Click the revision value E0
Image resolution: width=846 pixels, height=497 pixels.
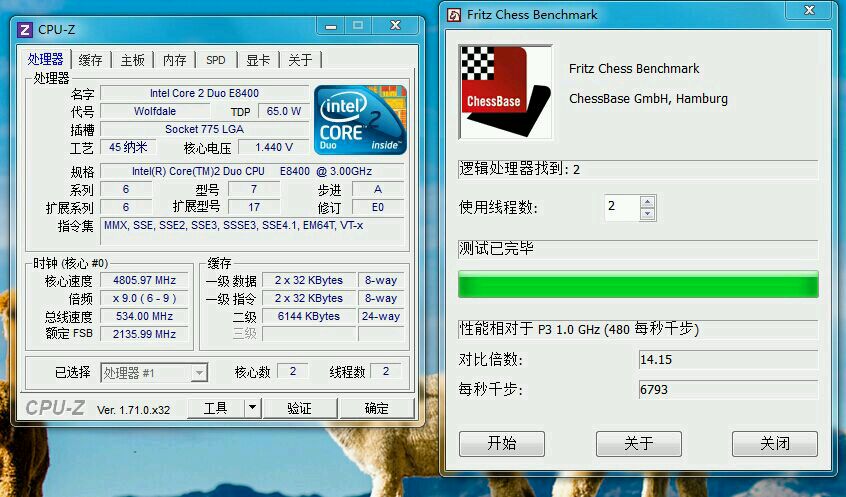click(378, 207)
